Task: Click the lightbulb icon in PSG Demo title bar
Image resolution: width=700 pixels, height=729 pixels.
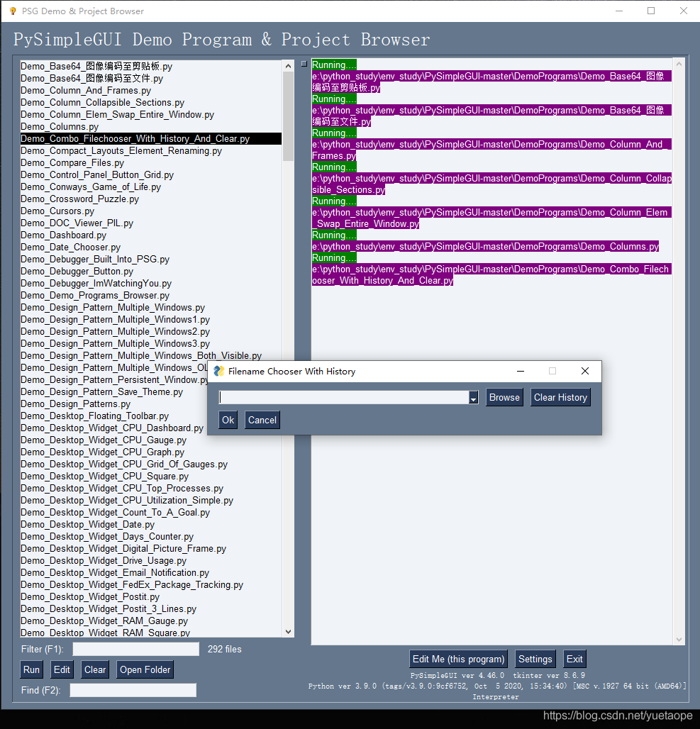Action: tap(13, 11)
